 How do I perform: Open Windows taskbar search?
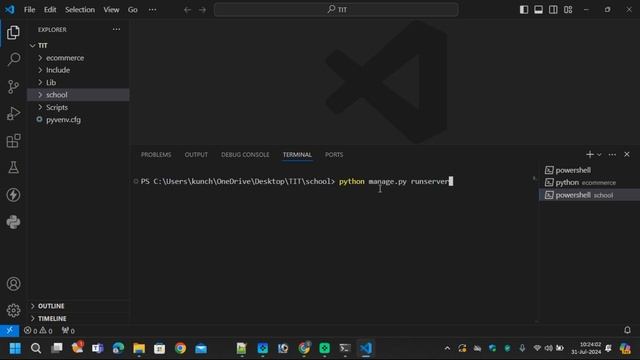[x=36, y=348]
